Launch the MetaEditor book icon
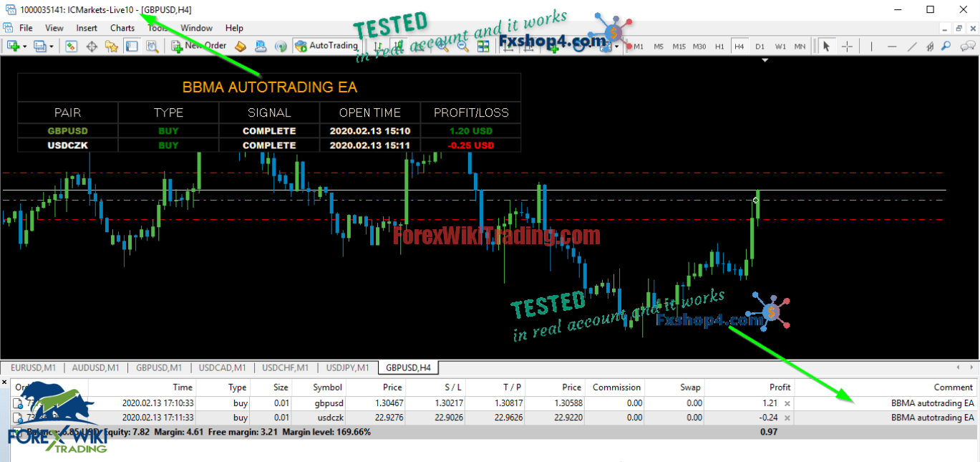The height and width of the screenshot is (462, 980). [x=241, y=46]
